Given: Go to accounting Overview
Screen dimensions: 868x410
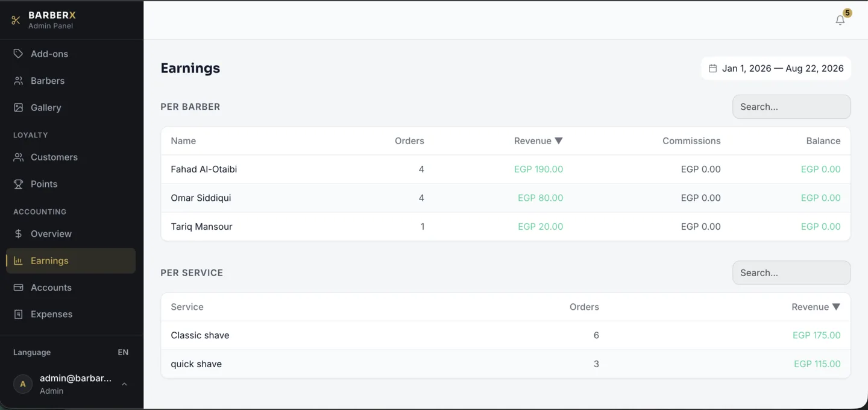Looking at the screenshot, I should coord(71,234).
